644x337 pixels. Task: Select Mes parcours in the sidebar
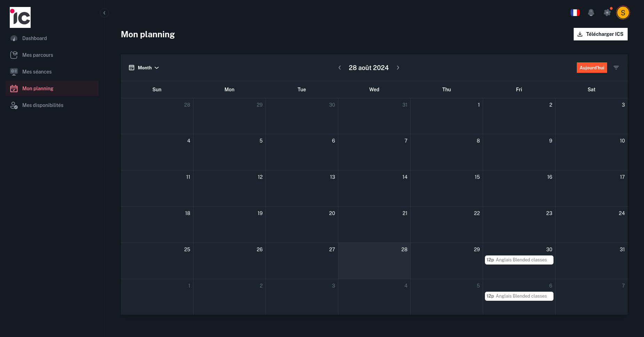point(37,55)
